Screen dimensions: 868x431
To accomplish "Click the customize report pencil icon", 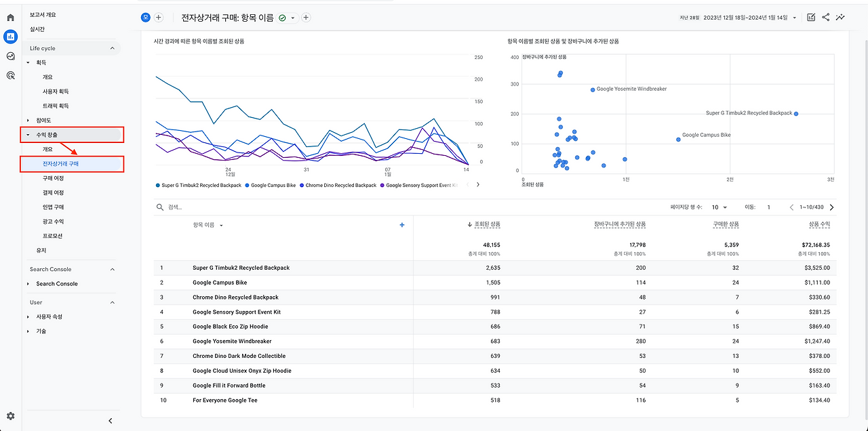I will [x=811, y=17].
